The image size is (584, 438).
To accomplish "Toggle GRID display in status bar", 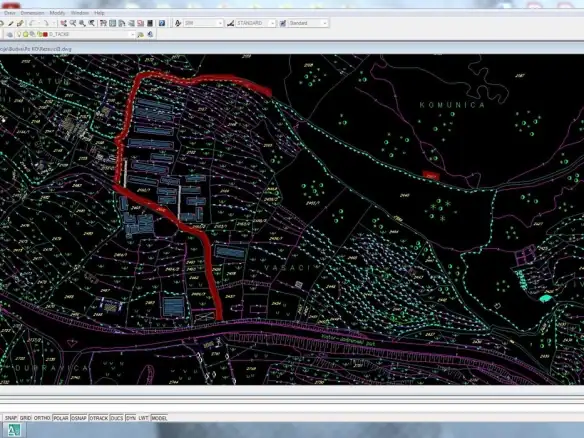I will [25, 418].
